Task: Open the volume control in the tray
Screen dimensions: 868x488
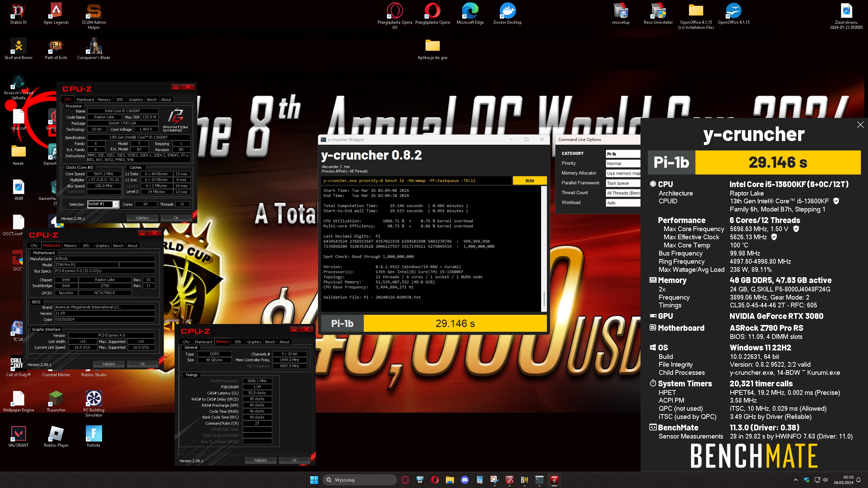Action: click(825, 480)
